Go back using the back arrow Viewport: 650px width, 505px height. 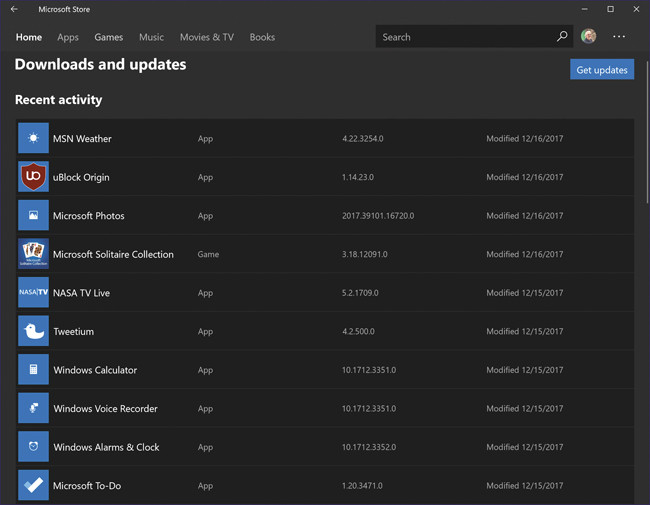14,9
